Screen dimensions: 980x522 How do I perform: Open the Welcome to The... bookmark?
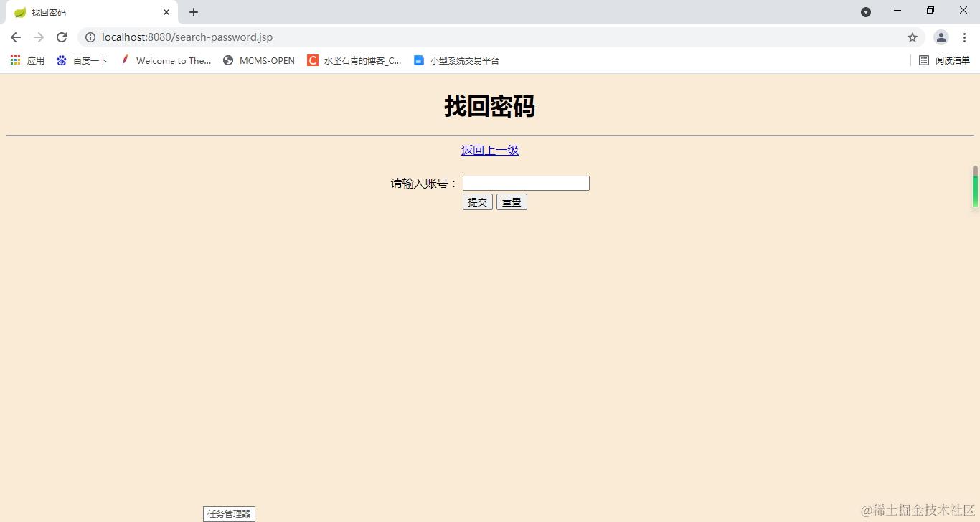click(165, 60)
